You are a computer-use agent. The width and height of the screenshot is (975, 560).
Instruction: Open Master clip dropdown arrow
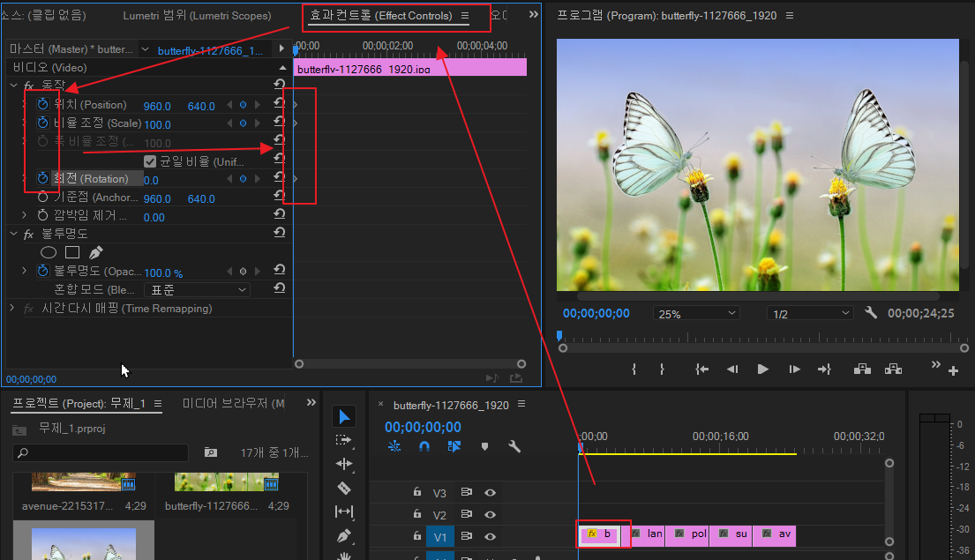click(145, 49)
